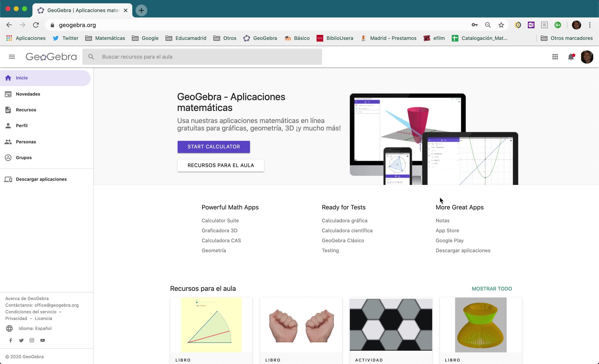Open the hamburger navigation menu
This screenshot has height=364, width=599.
tap(12, 57)
